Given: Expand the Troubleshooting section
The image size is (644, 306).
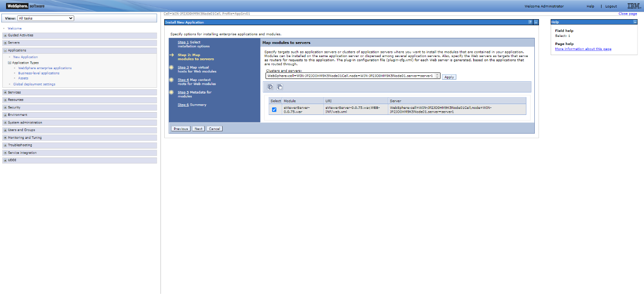Looking at the screenshot, I should (4, 145).
